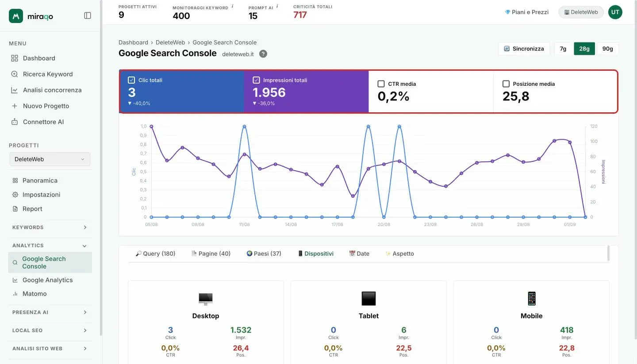Click the miraqo logo icon
Screen dimensions: 637x364
tap(16, 16)
